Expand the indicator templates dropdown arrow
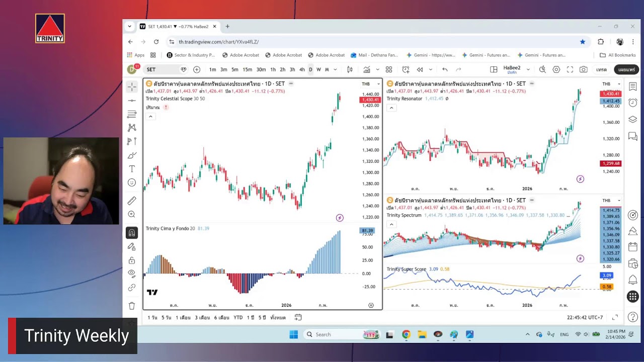Image resolution: width=644 pixels, height=362 pixels. 377,69
